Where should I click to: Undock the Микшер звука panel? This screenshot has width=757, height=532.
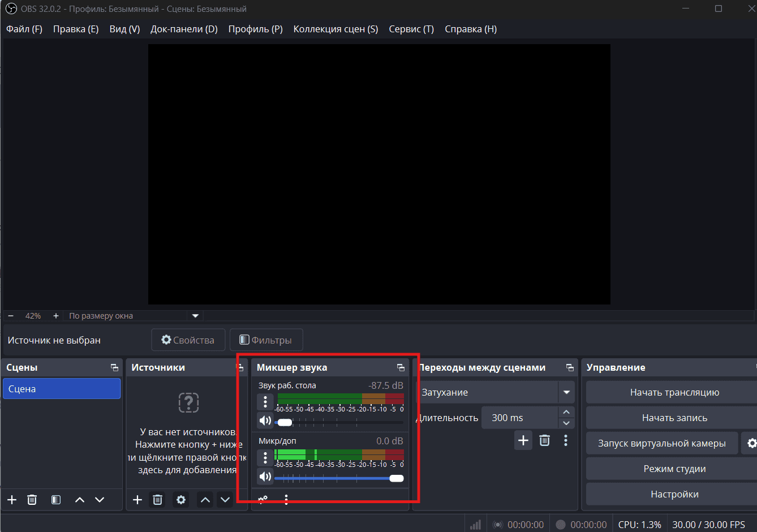[x=401, y=368]
